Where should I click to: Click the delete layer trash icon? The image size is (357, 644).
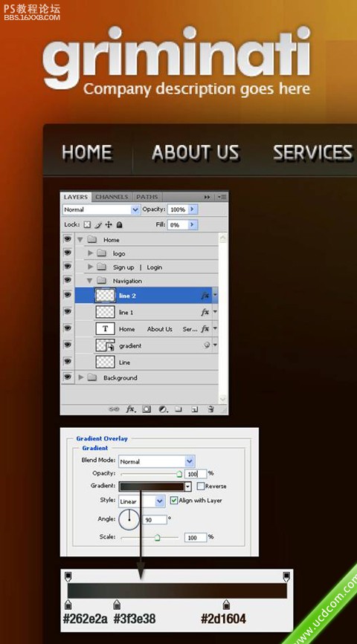(210, 409)
